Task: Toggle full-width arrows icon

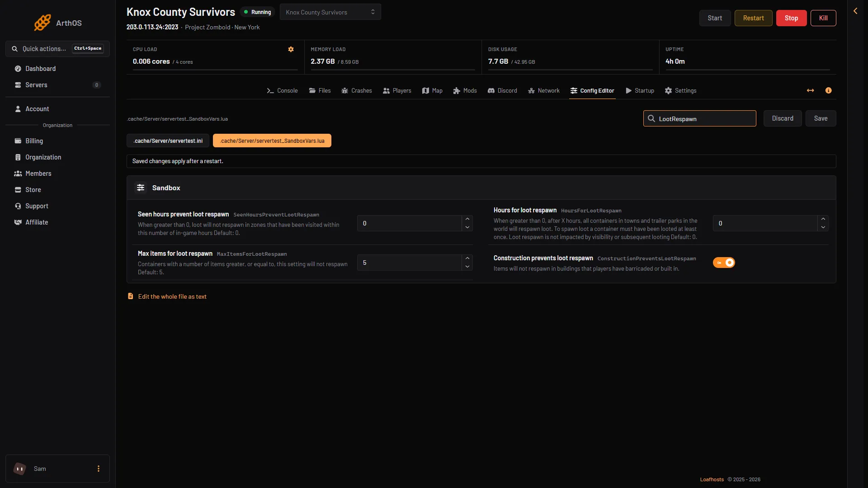Action: click(x=810, y=90)
